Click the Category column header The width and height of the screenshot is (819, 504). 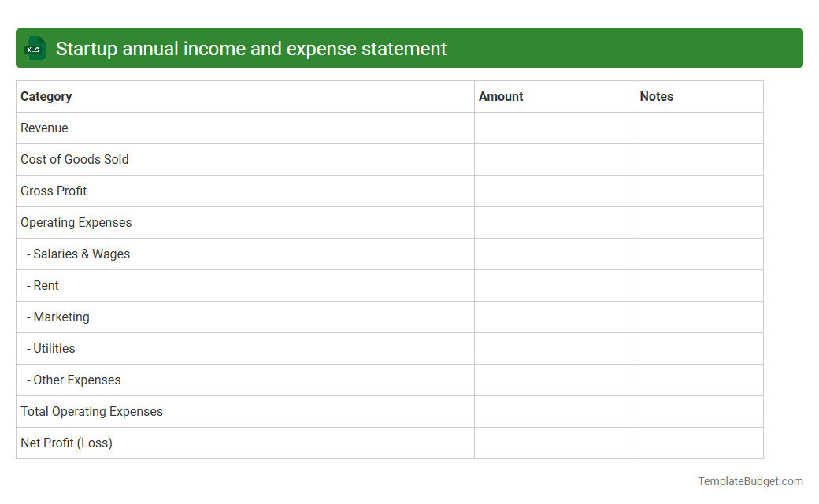[46, 96]
